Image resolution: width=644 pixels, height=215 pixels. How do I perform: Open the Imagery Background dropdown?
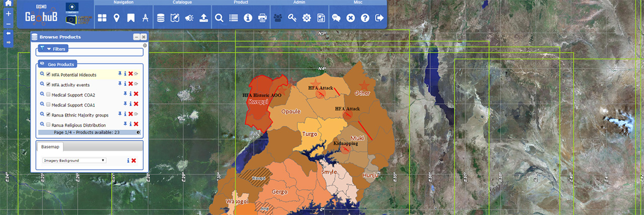pyautogui.click(x=74, y=160)
